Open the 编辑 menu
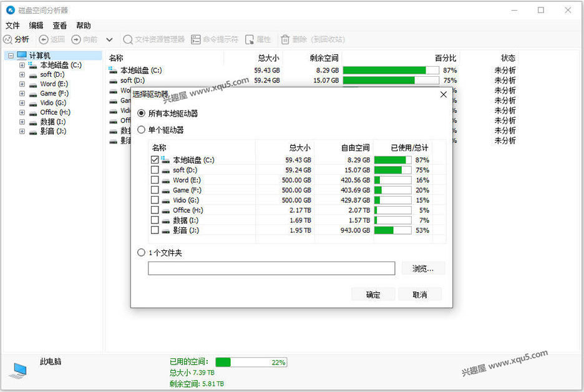 [36, 26]
